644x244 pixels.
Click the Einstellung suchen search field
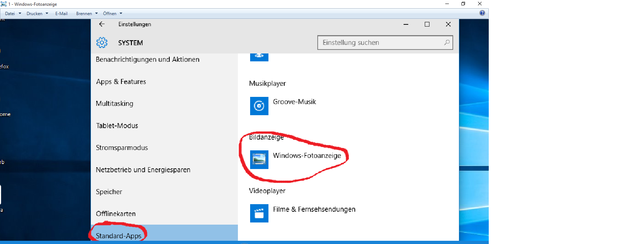tap(385, 42)
